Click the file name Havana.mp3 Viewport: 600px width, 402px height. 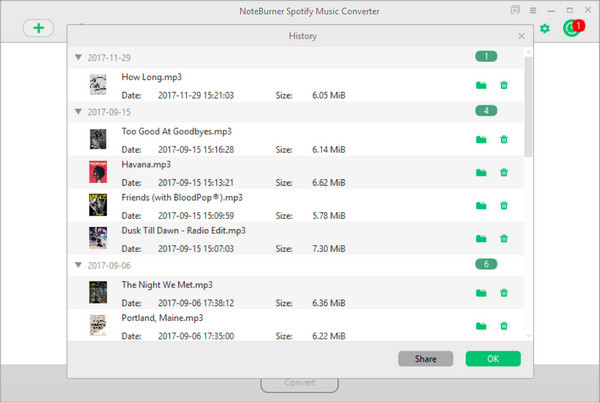(146, 164)
